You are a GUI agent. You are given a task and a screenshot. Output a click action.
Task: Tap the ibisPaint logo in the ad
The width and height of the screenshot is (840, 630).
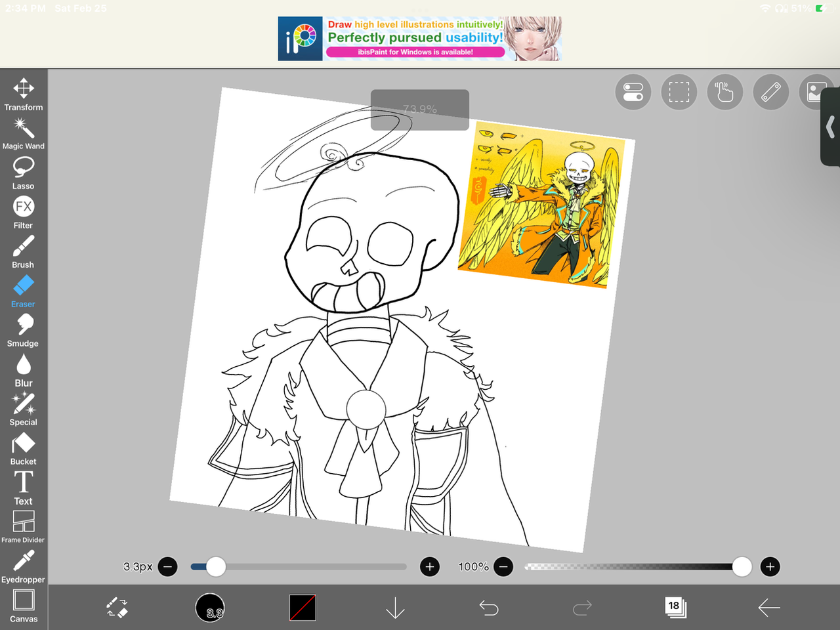point(301,39)
